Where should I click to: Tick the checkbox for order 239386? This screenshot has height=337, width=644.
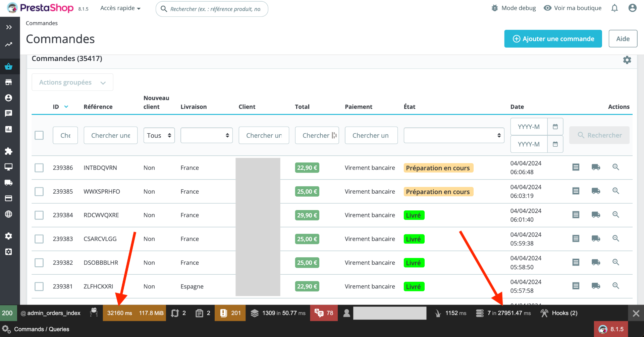[x=39, y=167]
